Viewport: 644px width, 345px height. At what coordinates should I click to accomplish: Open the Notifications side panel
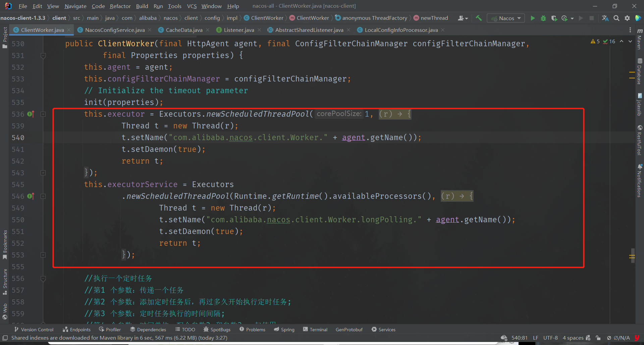click(640, 180)
